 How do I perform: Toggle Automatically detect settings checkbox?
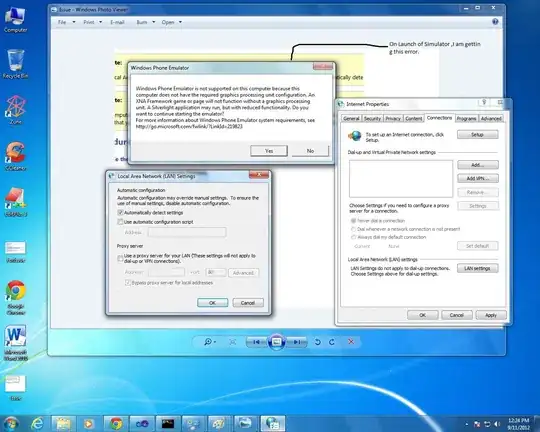click(120, 213)
